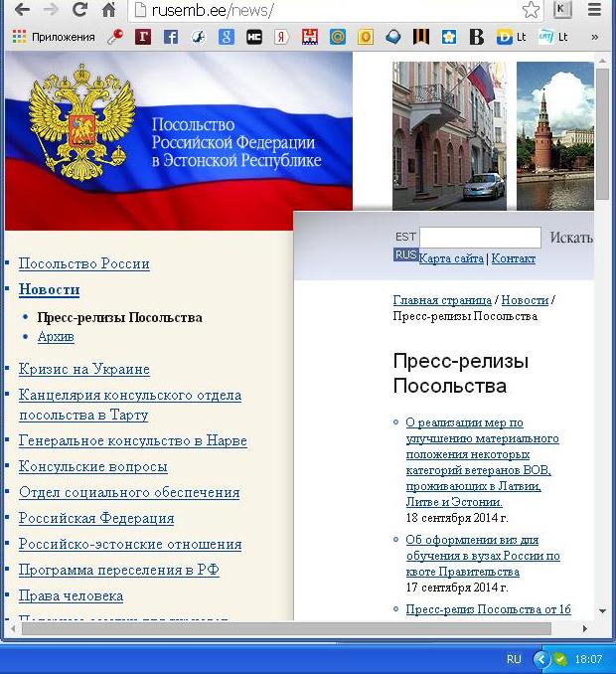Open Посольство России in the side menu

click(x=84, y=263)
